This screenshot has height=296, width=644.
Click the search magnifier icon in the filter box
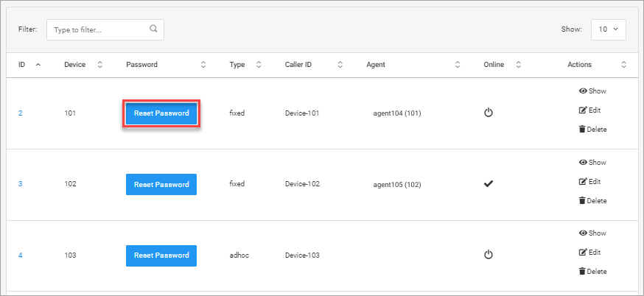pos(153,29)
